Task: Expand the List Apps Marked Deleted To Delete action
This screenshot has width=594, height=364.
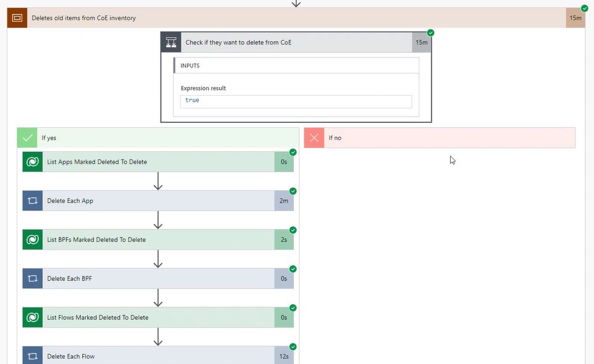Action: coord(158,162)
